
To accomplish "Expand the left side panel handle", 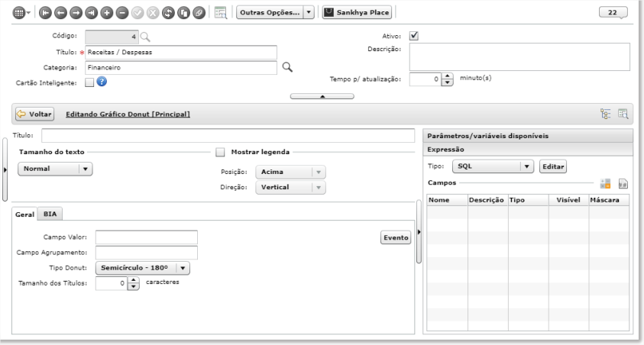I will [5, 169].
